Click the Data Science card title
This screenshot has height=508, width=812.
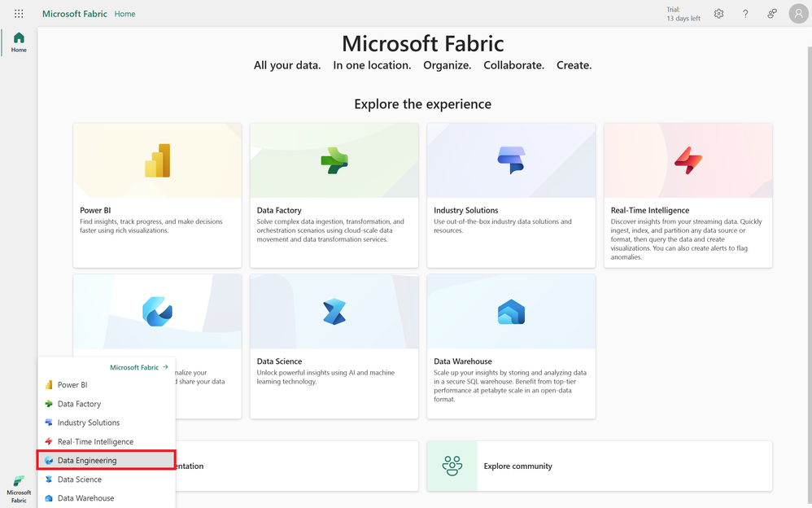tap(279, 361)
